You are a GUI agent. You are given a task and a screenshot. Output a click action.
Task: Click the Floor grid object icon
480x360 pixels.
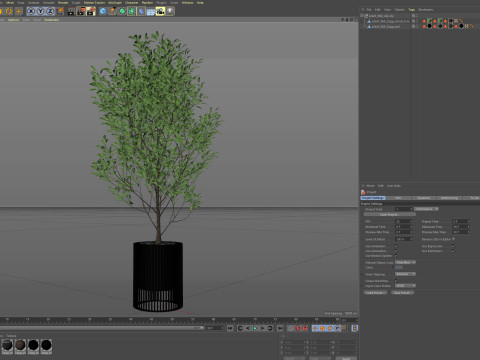point(151,11)
